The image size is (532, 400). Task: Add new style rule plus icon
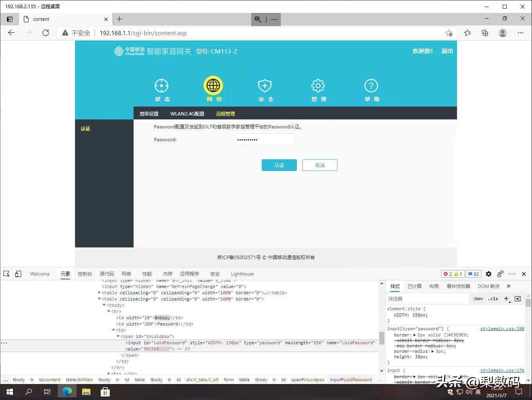click(x=507, y=299)
